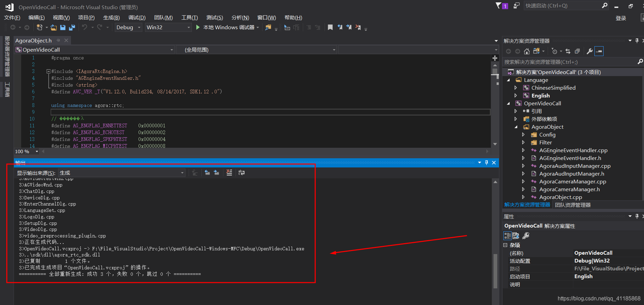Switch to the 团队资源管理器 tab

point(573,205)
